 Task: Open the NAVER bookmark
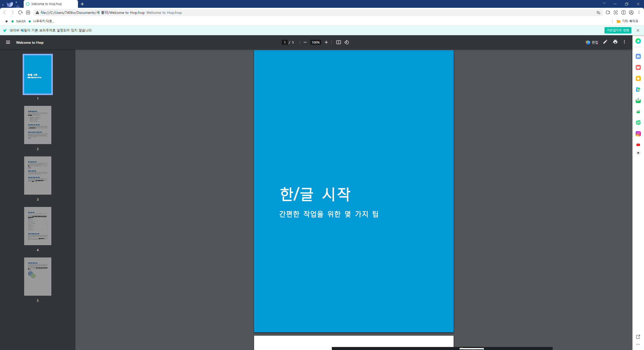(x=21, y=21)
